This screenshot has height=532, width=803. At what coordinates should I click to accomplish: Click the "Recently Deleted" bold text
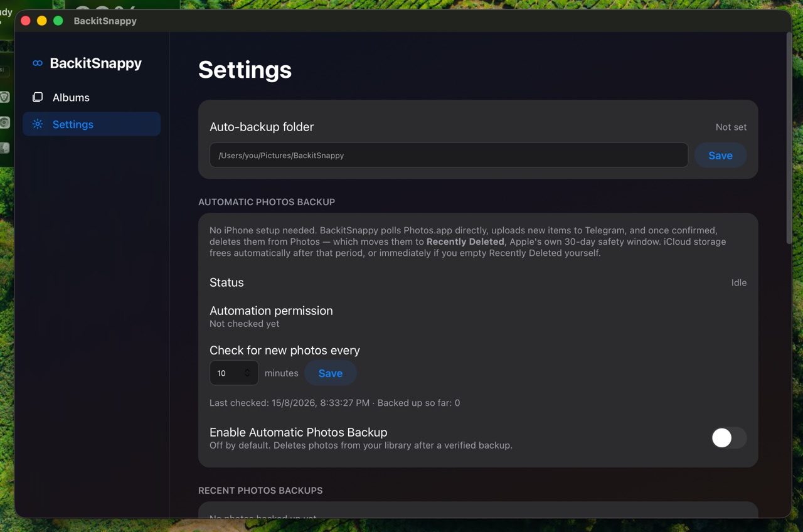point(465,242)
